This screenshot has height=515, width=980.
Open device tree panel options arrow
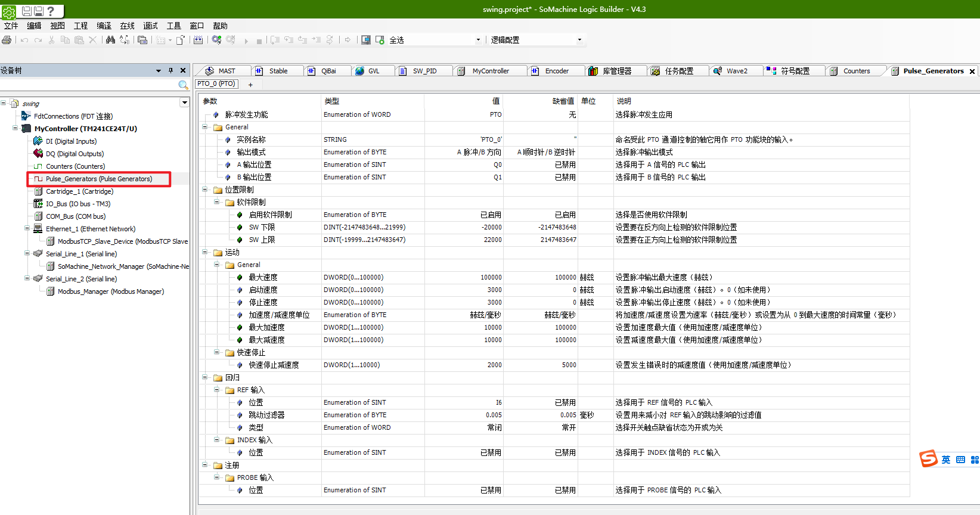pos(159,70)
